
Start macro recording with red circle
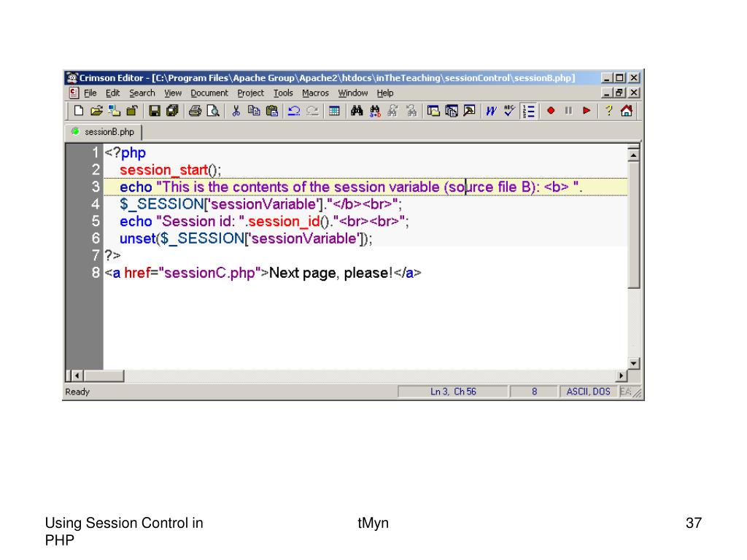(x=551, y=112)
